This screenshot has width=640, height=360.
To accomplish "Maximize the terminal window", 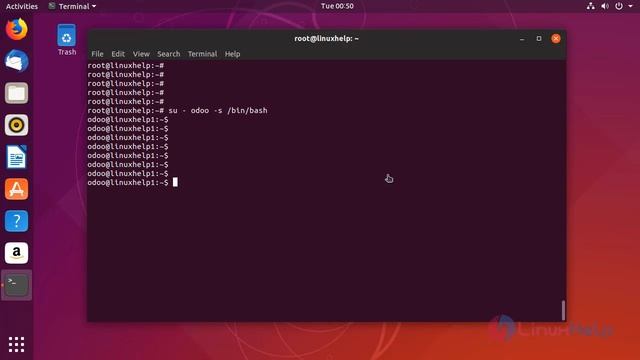I will point(539,38).
